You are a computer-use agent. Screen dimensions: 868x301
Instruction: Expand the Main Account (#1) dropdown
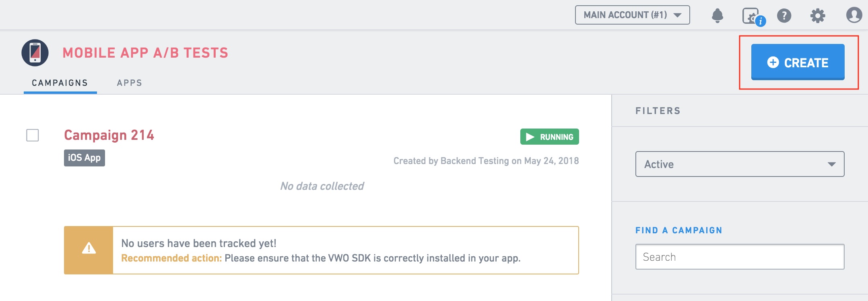(x=632, y=15)
